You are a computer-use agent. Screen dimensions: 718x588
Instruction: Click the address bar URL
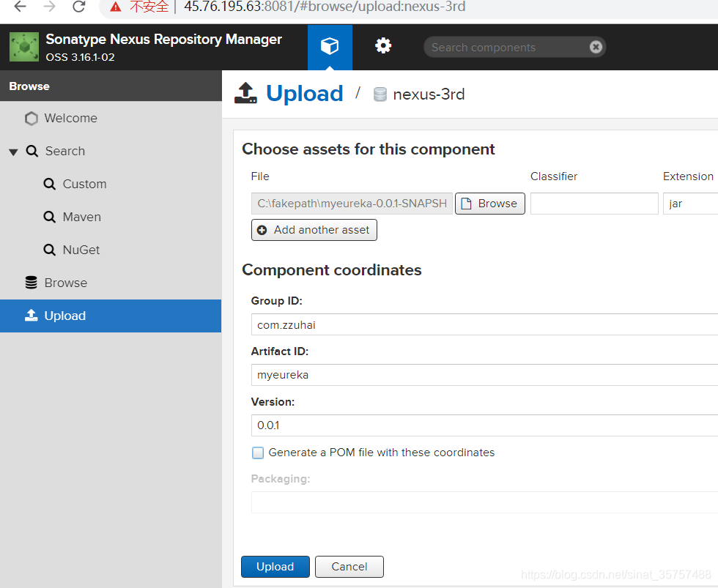tap(325, 7)
